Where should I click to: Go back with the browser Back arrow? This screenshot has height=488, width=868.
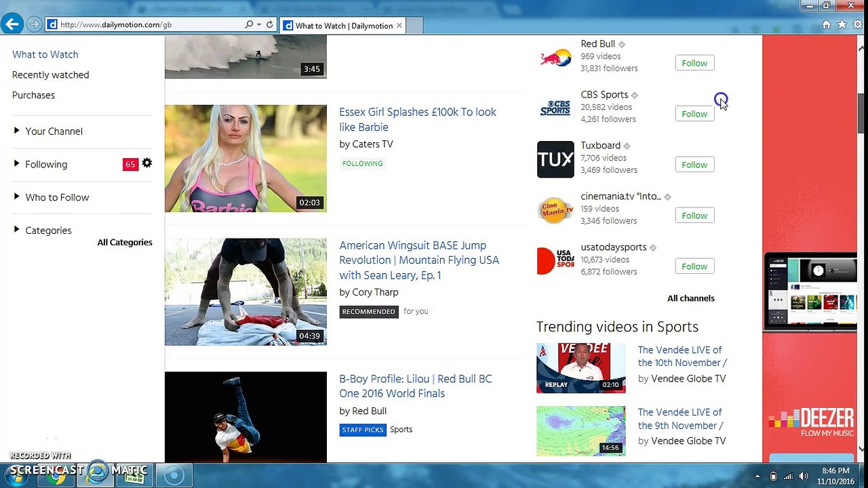click(x=12, y=24)
